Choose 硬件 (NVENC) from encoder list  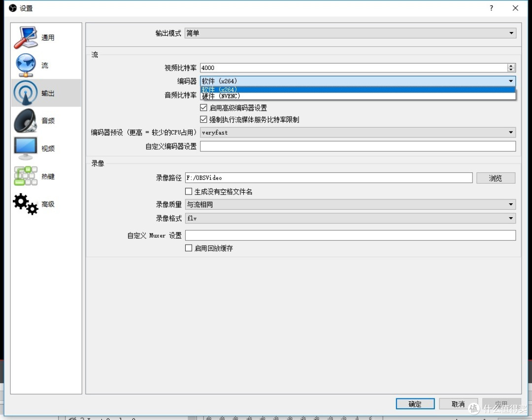pos(358,96)
